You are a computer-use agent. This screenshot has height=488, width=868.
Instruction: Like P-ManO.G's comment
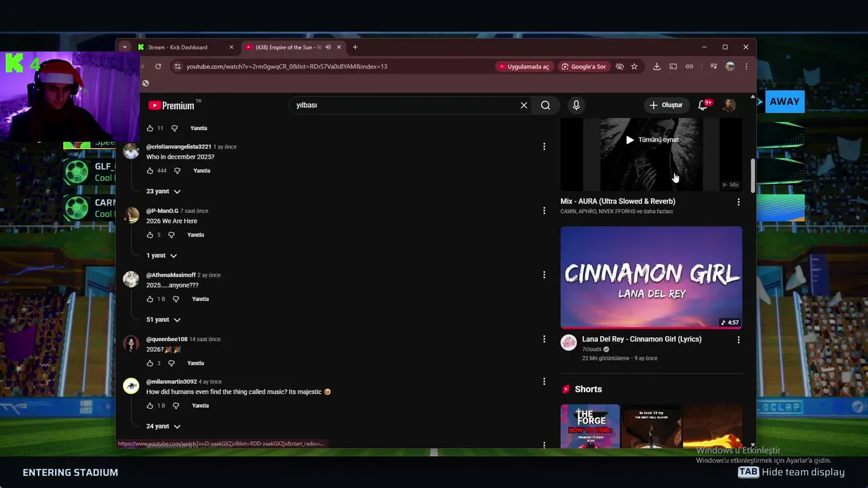150,235
